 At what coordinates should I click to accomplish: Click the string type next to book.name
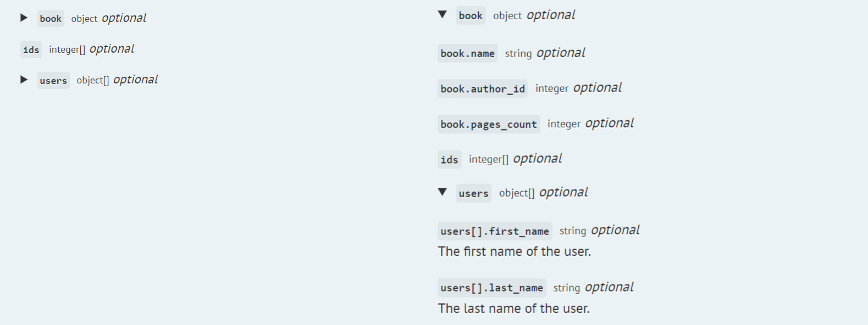tap(518, 54)
